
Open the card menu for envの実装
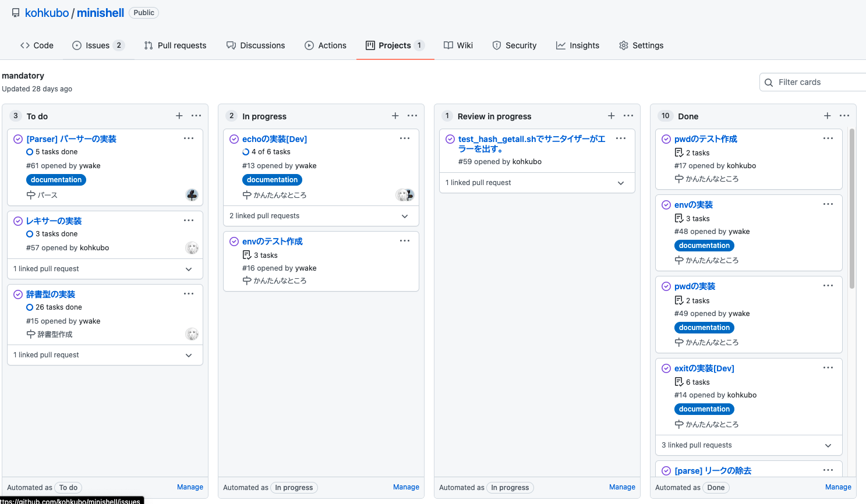click(x=828, y=204)
